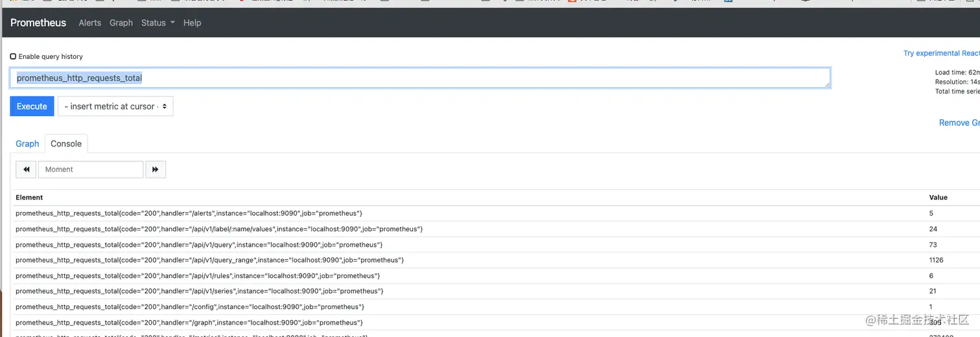Image resolution: width=980 pixels, height=337 pixels.
Task: Click the rewind time double-arrow button
Action: 26,169
